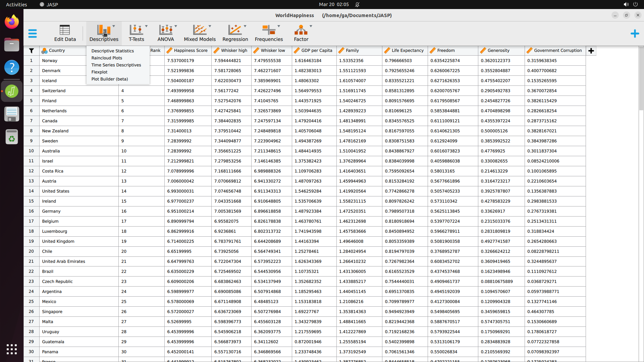Choose Plot Builder (beta) entry
Viewport: 644px width, 362px height.
(109, 79)
